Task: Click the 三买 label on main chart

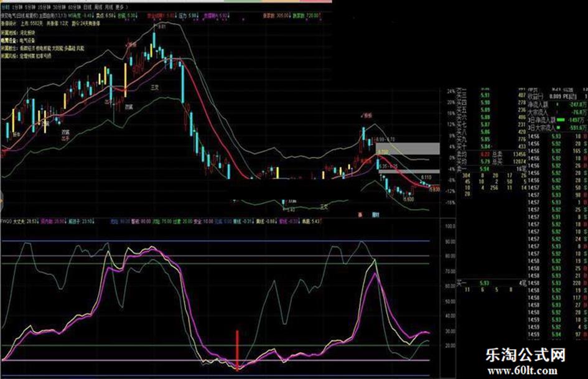Action: (x=154, y=87)
